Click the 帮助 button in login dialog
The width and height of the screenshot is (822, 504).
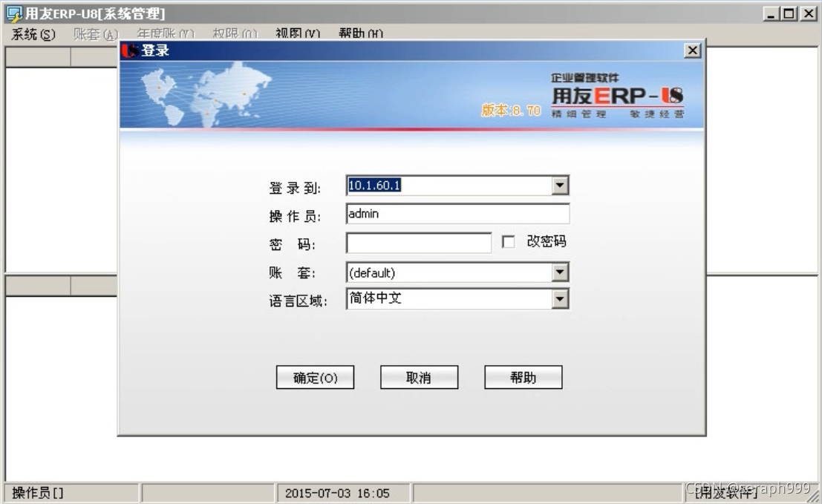coord(523,377)
